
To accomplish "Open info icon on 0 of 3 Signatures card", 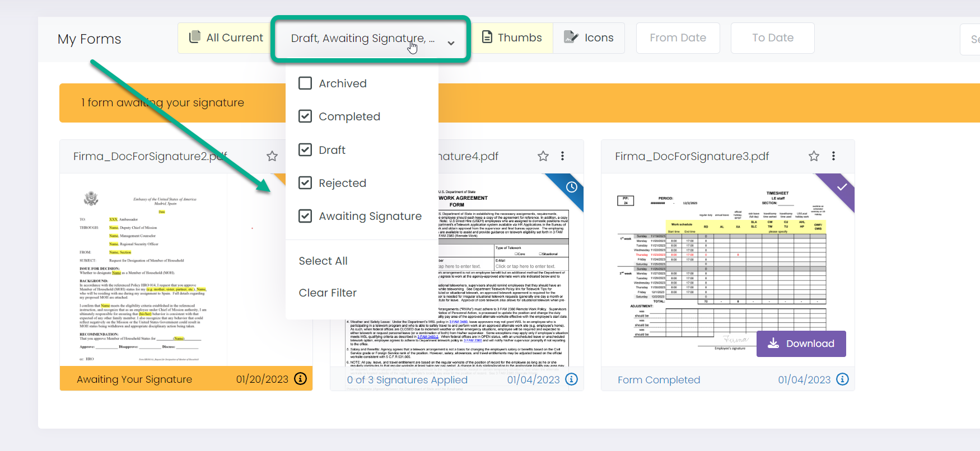I will [x=571, y=379].
